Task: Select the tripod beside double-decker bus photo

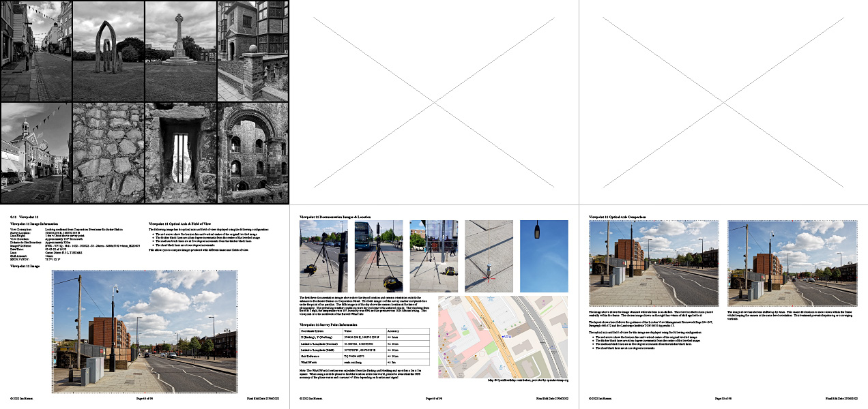Action: (379, 256)
